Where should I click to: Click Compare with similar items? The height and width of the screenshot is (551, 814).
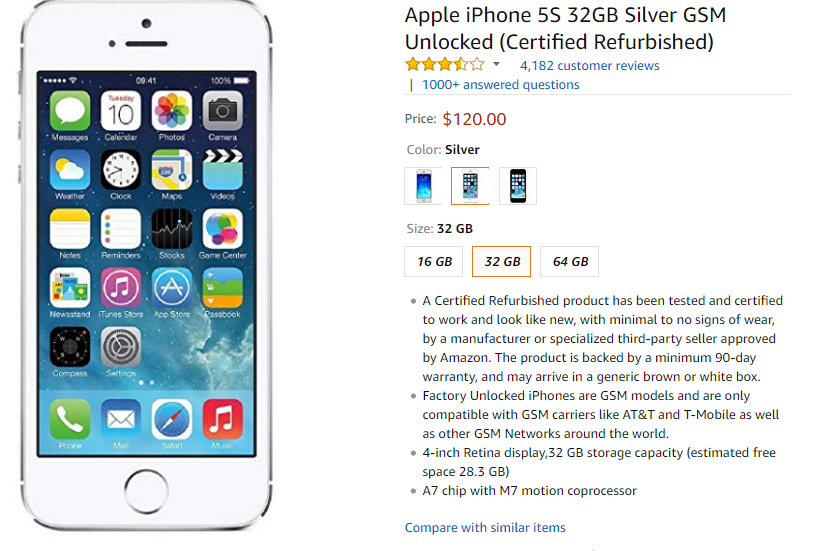[485, 528]
